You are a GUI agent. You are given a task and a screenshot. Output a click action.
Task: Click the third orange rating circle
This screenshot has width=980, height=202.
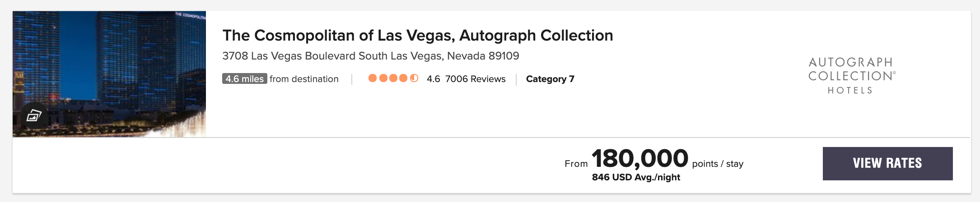coord(393,78)
